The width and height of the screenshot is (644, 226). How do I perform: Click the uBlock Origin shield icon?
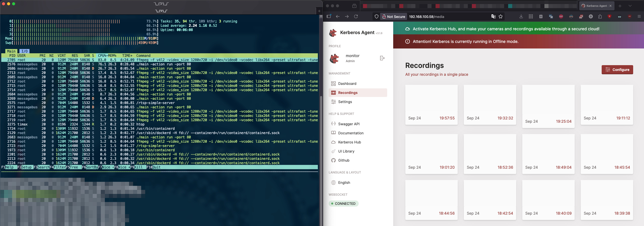pyautogui.click(x=630, y=16)
